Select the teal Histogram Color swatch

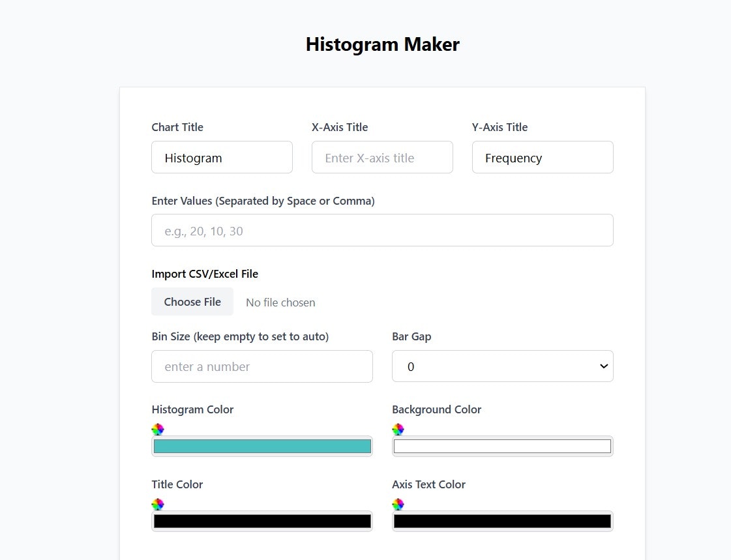(261, 446)
